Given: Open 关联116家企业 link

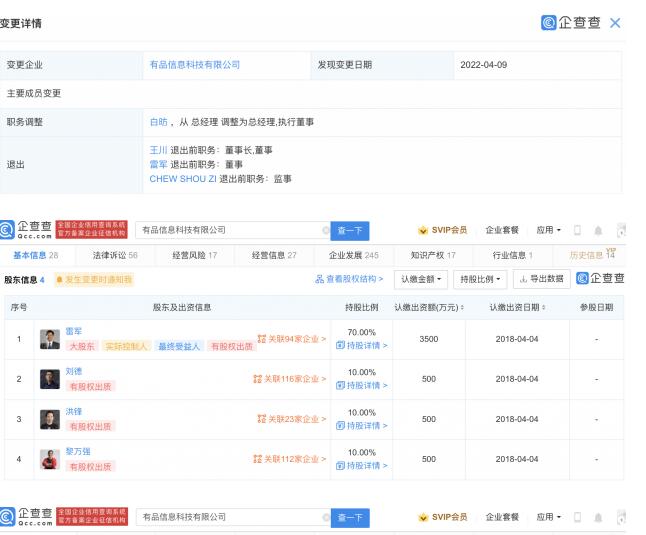Looking at the screenshot, I should pos(290,378).
